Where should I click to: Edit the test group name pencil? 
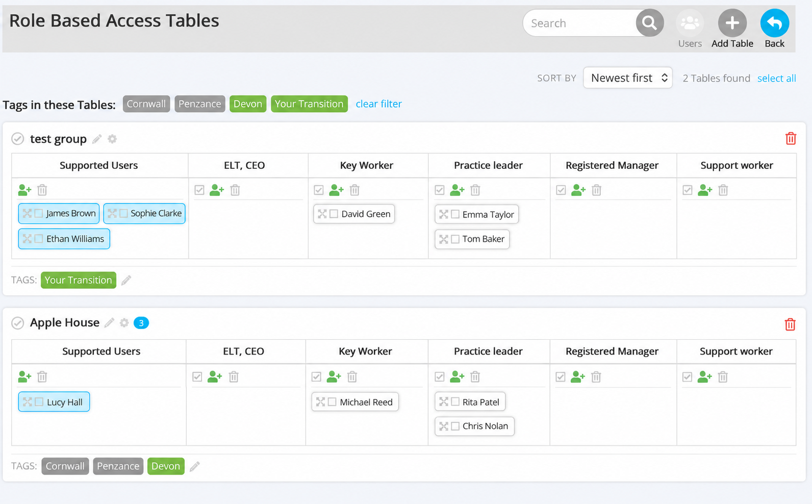[97, 139]
